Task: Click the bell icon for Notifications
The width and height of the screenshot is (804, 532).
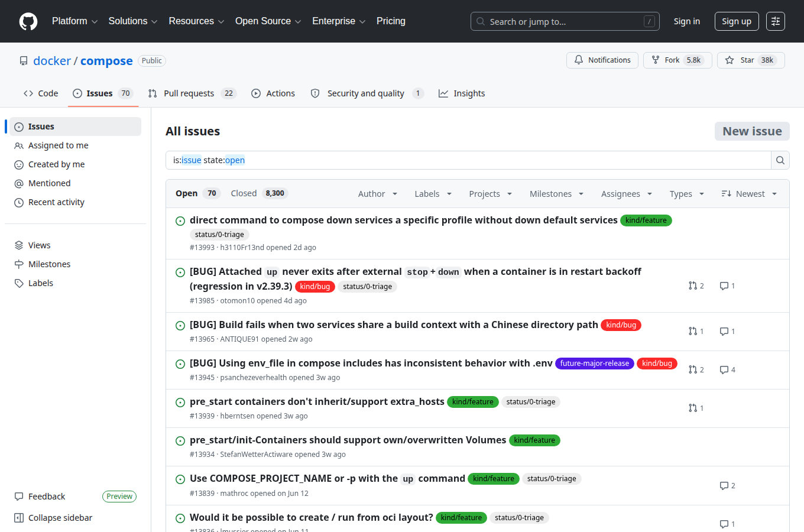Action: 579,60
